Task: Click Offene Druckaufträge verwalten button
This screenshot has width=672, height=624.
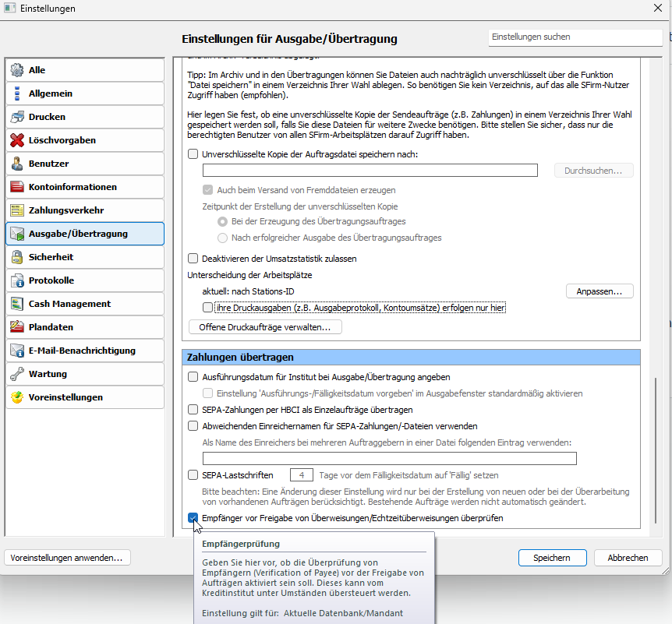Action: 265,327
